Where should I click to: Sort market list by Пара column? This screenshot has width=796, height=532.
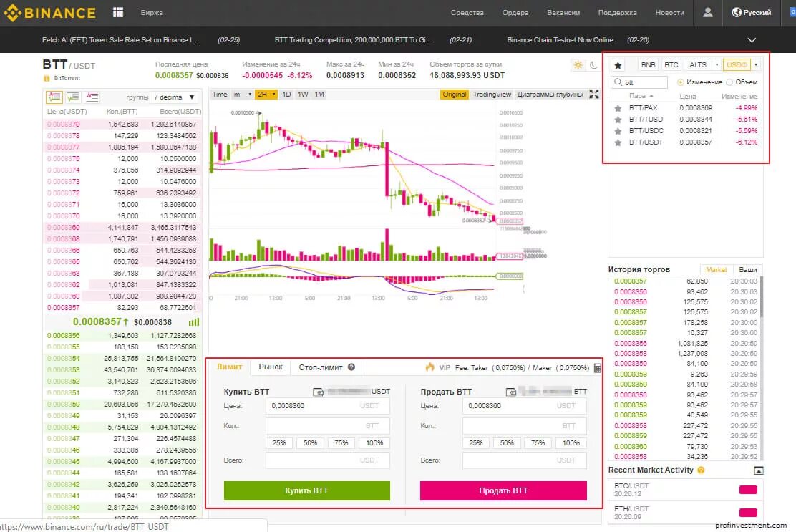[x=641, y=96]
